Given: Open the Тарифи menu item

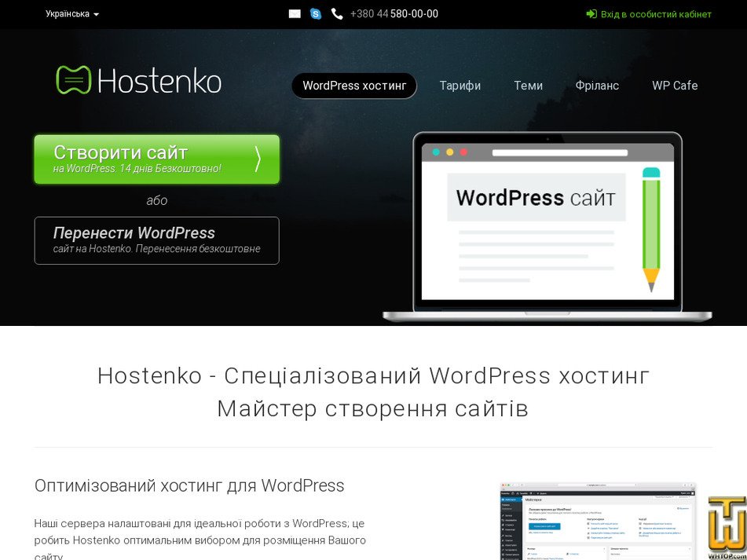Looking at the screenshot, I should pos(460,86).
